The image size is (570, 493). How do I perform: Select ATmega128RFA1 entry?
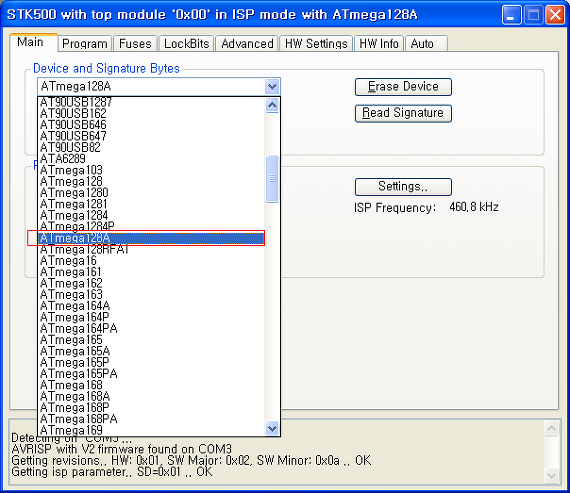point(151,249)
